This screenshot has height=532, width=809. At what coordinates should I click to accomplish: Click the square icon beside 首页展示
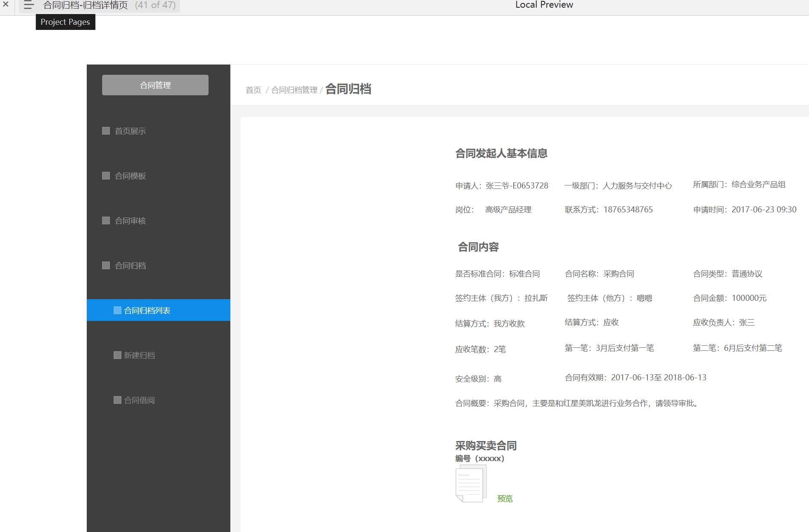[106, 131]
